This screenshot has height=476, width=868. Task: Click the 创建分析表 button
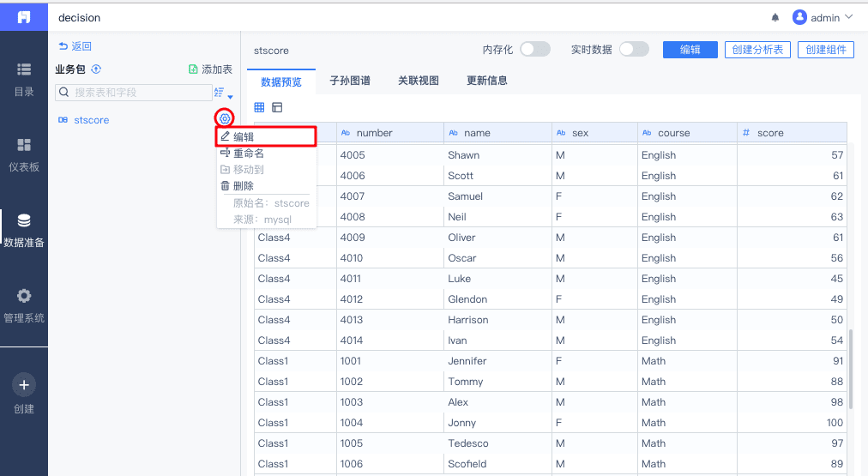(x=758, y=50)
